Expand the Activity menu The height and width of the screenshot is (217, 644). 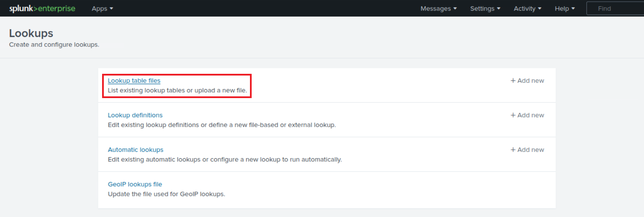point(527,9)
